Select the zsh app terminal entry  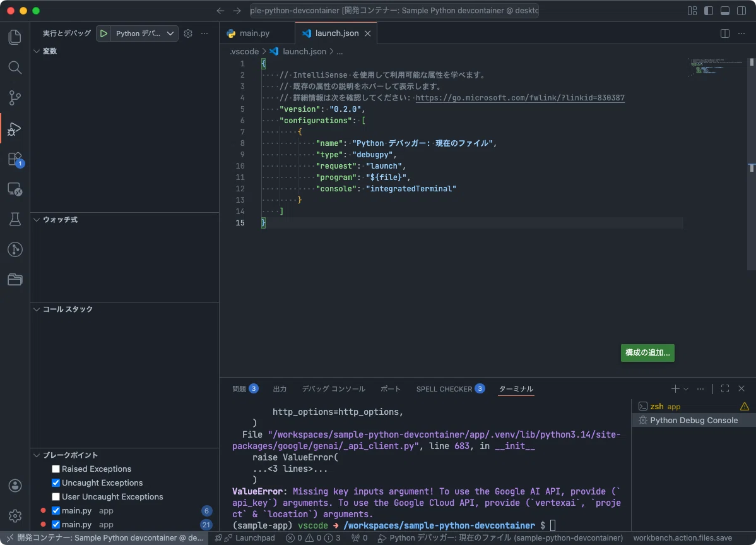pyautogui.click(x=694, y=407)
